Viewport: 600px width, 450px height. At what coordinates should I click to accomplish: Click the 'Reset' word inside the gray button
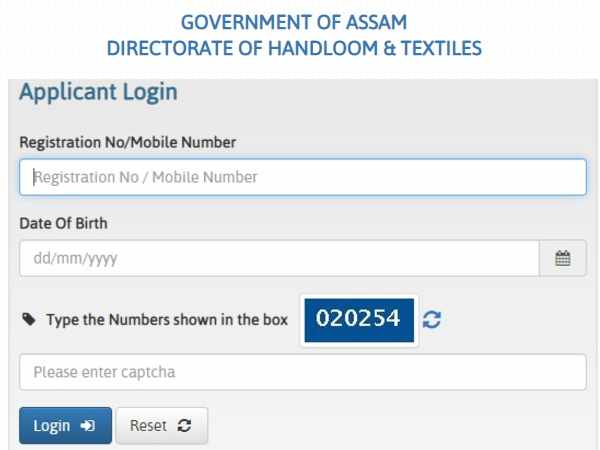tap(148, 426)
